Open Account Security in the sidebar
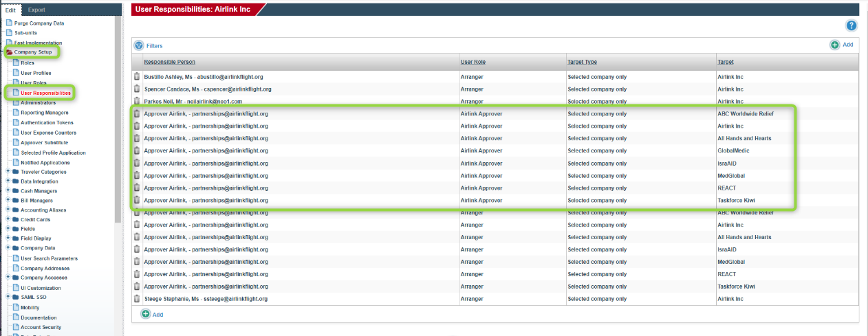The width and height of the screenshot is (868, 336). pos(41,327)
